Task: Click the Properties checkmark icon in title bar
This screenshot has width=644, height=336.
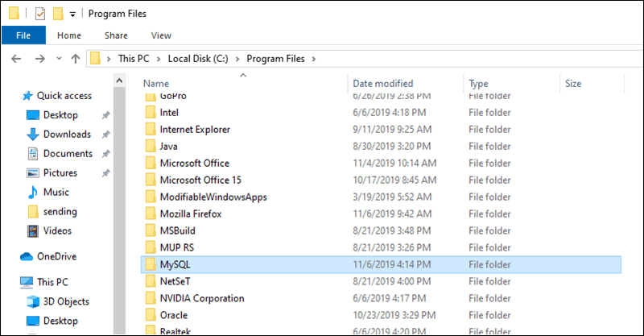Action: [x=39, y=14]
